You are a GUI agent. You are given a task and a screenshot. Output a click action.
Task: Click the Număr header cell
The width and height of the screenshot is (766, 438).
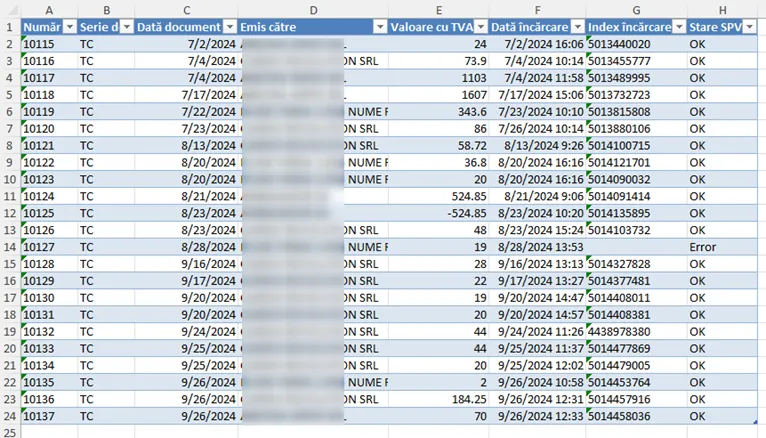(49, 27)
